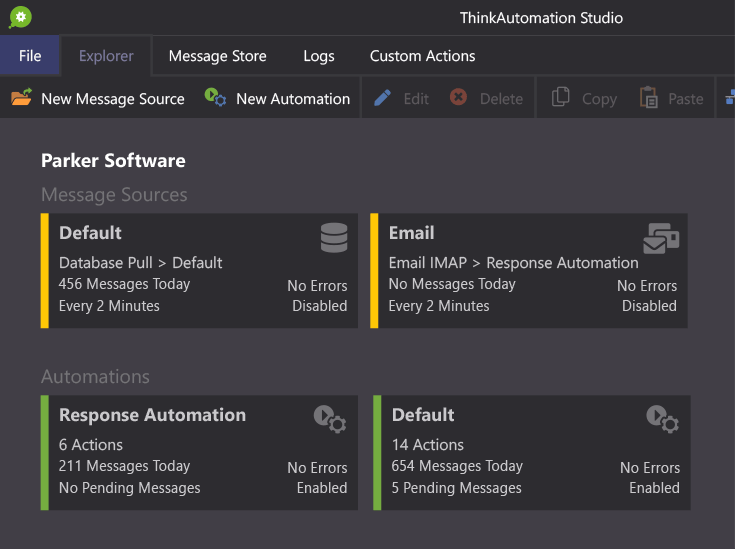
Task: Click '211 Messages Today' text
Action: pyautogui.click(x=124, y=466)
